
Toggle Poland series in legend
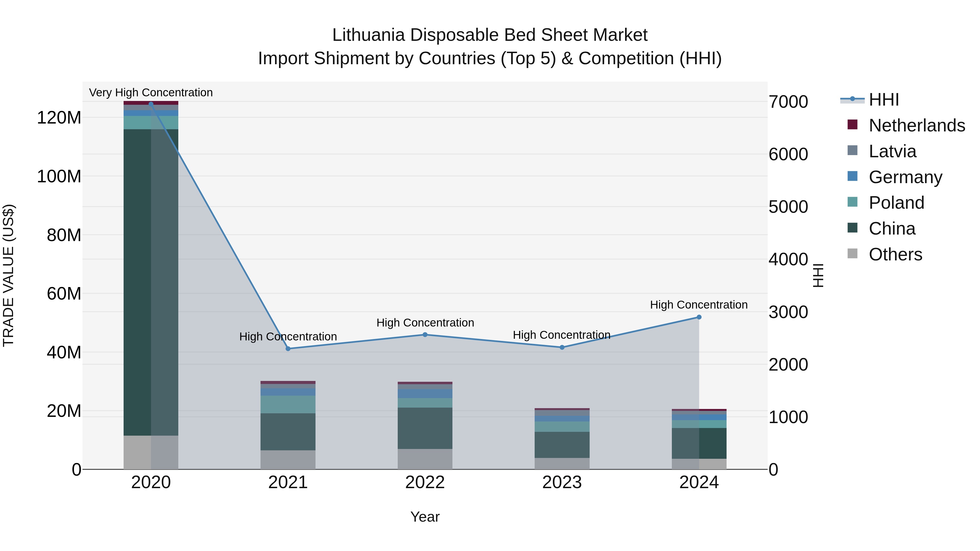tap(886, 203)
